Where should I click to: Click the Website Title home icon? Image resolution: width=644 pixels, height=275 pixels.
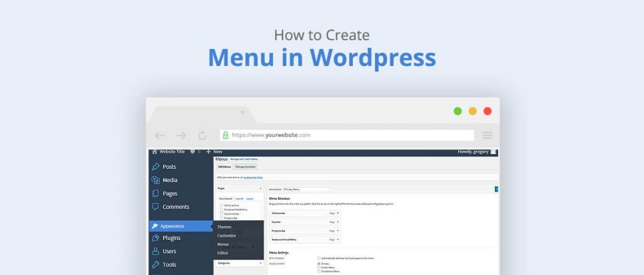point(155,152)
